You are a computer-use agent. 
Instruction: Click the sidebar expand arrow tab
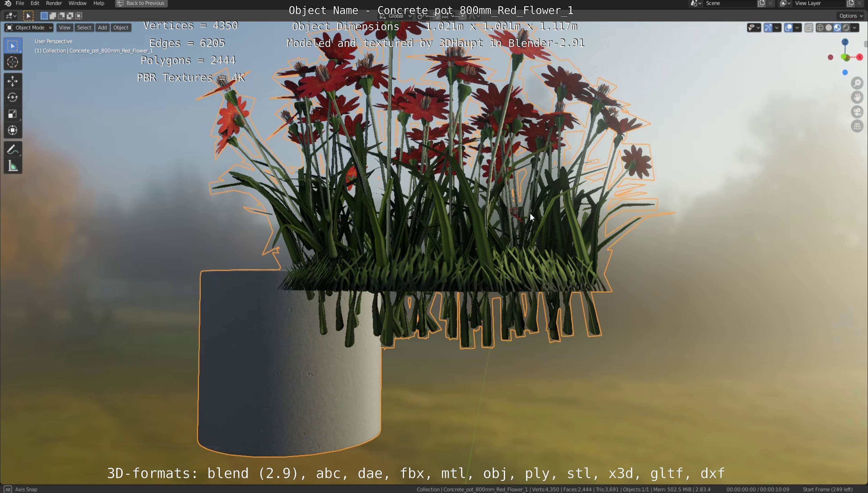coord(866,44)
